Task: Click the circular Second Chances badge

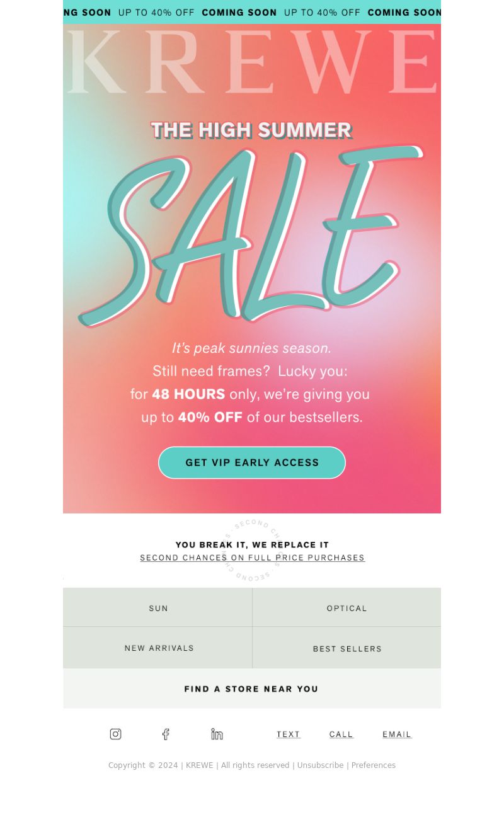Action: 252,550
